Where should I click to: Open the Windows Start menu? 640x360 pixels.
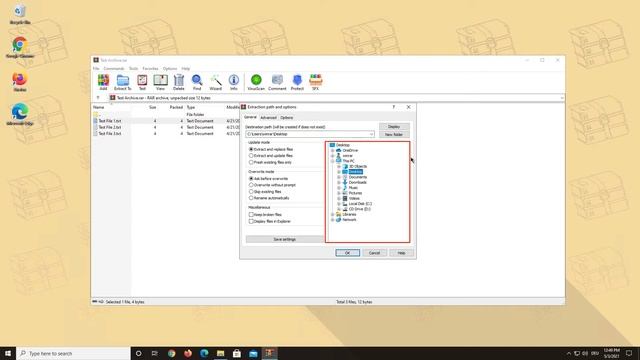[8, 353]
